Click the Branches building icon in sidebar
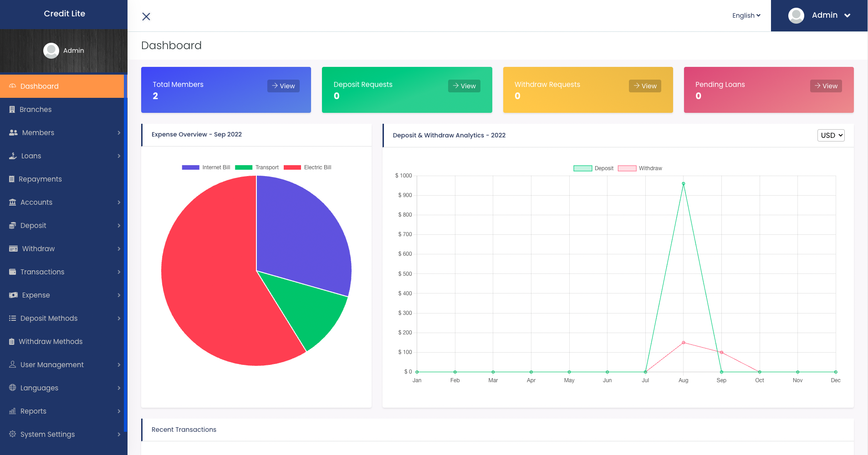 tap(12, 110)
